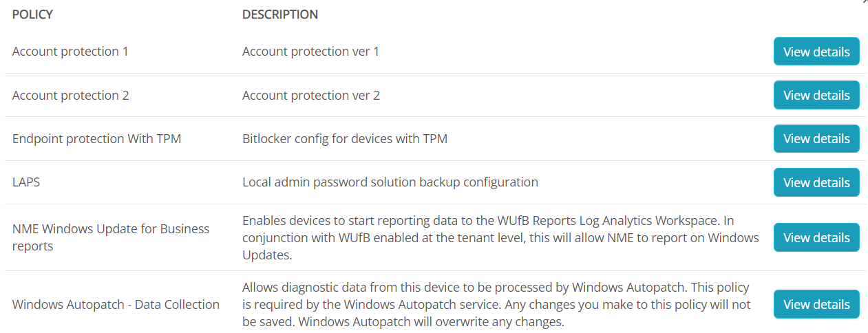Select the Account protection 2 policy name
868x333 pixels.
point(71,95)
